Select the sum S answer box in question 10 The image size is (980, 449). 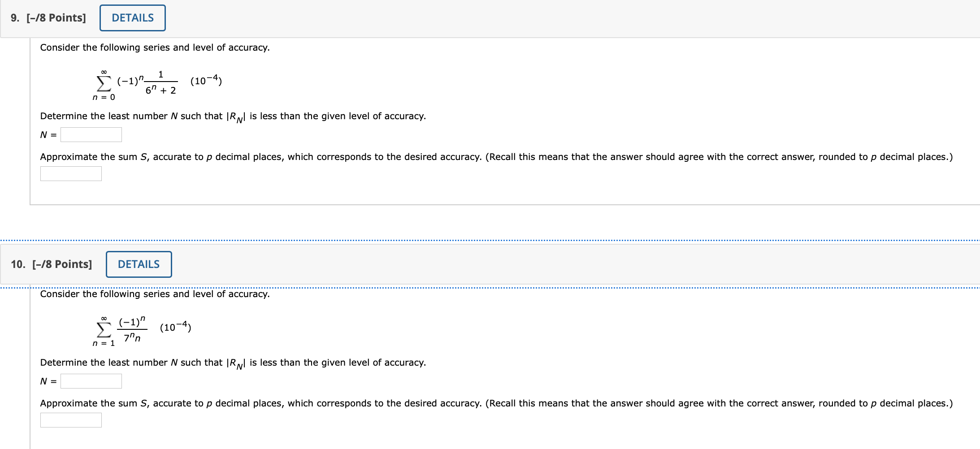[x=71, y=420]
